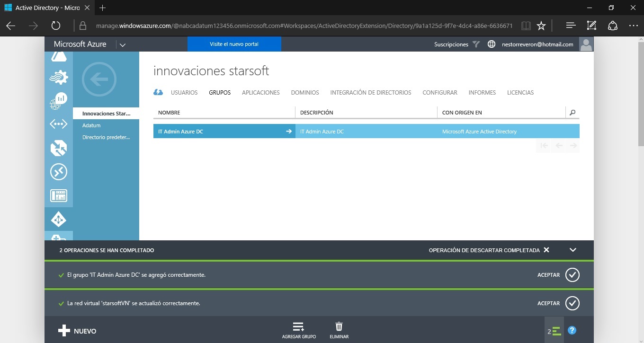Click the large back arrow circle
This screenshot has height=343, width=644.
[x=98, y=79]
